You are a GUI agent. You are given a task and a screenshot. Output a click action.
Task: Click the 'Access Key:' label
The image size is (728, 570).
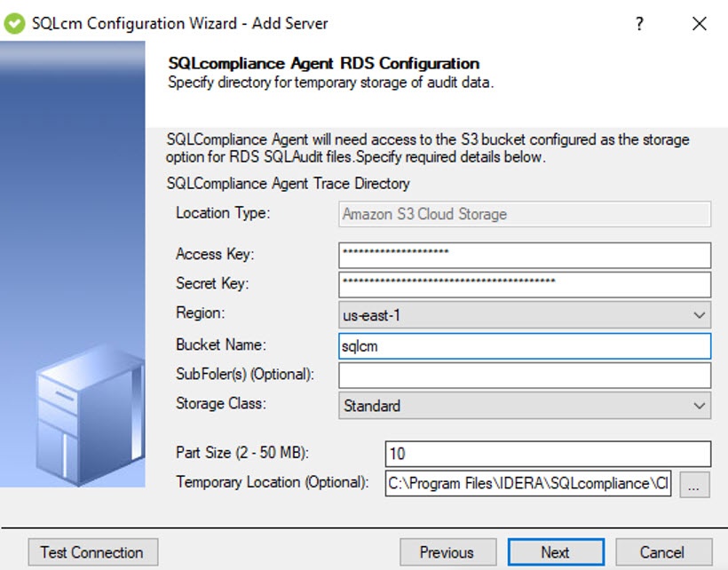click(x=215, y=254)
